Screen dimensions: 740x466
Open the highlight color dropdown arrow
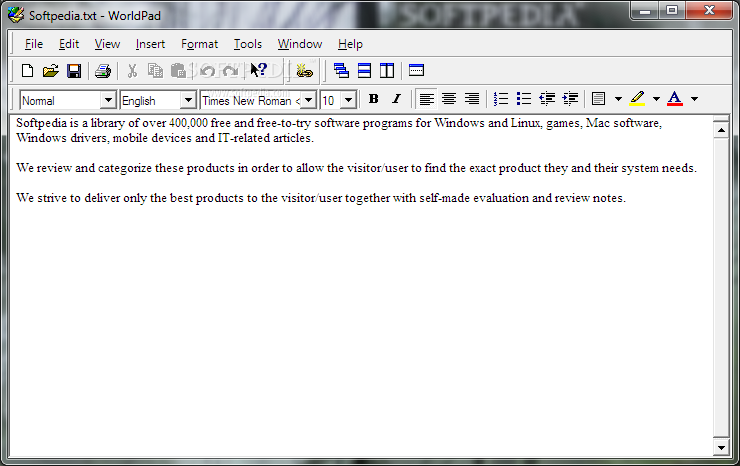click(656, 99)
